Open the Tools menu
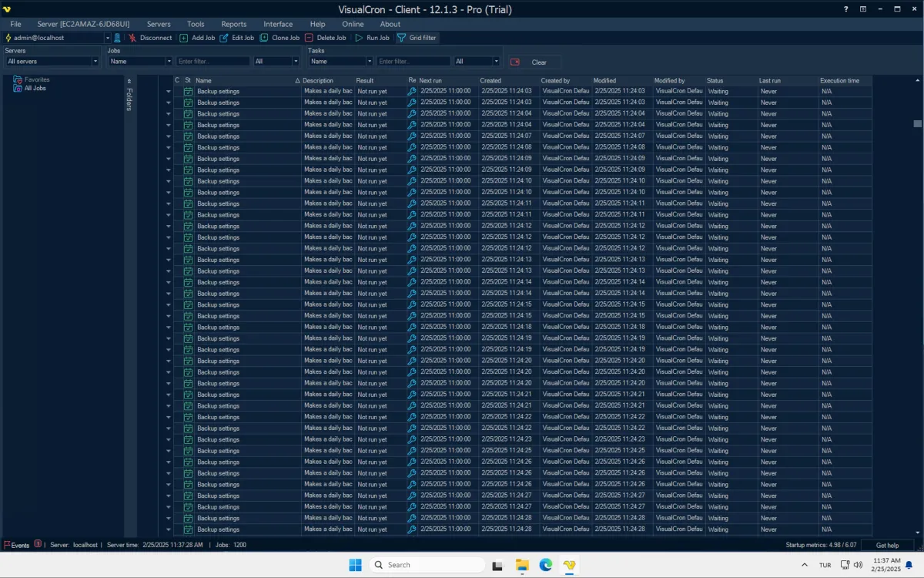 [x=196, y=24]
